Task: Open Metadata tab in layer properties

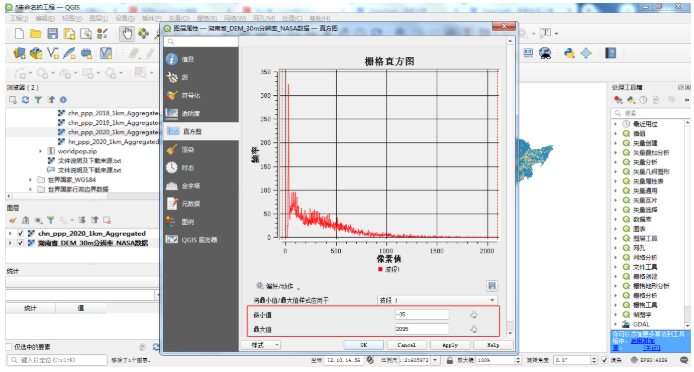Action: [201, 204]
